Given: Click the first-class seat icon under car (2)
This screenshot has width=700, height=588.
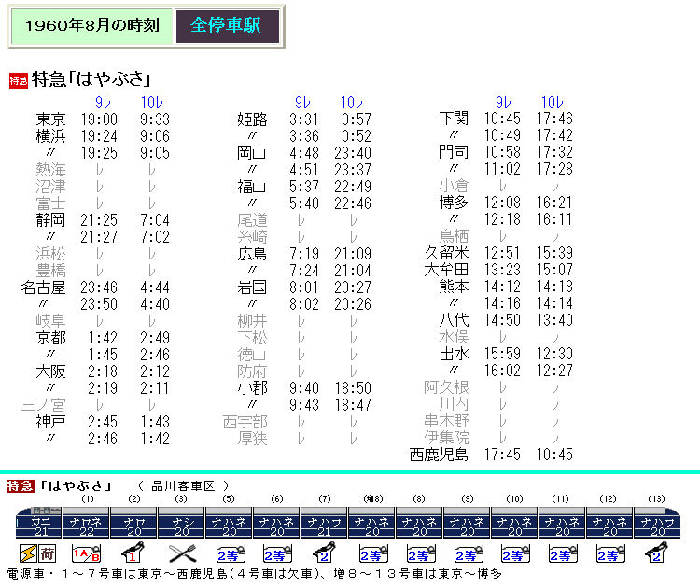Looking at the screenshot, I should [x=133, y=553].
